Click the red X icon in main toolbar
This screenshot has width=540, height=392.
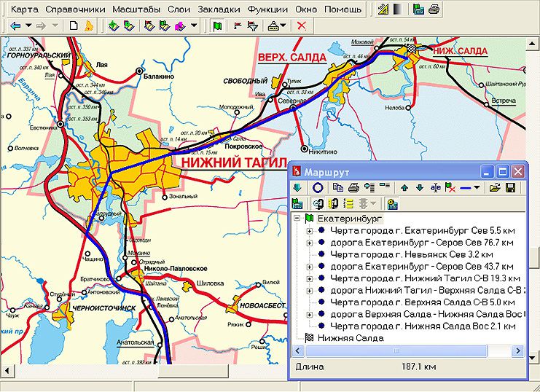pos(301,26)
